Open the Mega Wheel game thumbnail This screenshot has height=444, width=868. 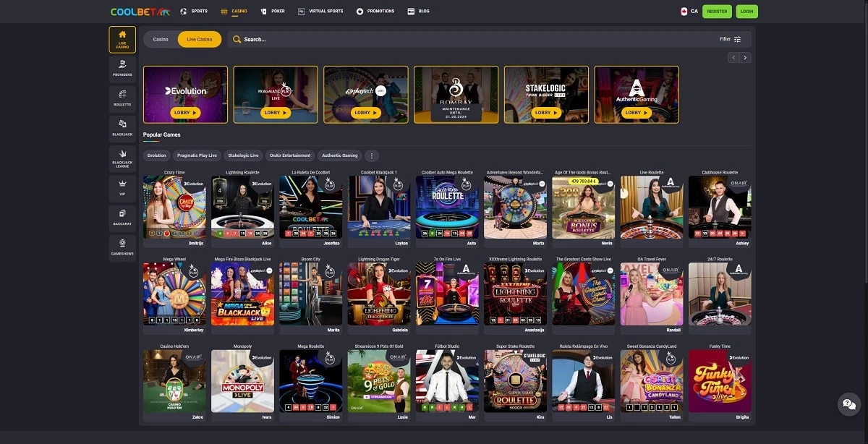174,294
